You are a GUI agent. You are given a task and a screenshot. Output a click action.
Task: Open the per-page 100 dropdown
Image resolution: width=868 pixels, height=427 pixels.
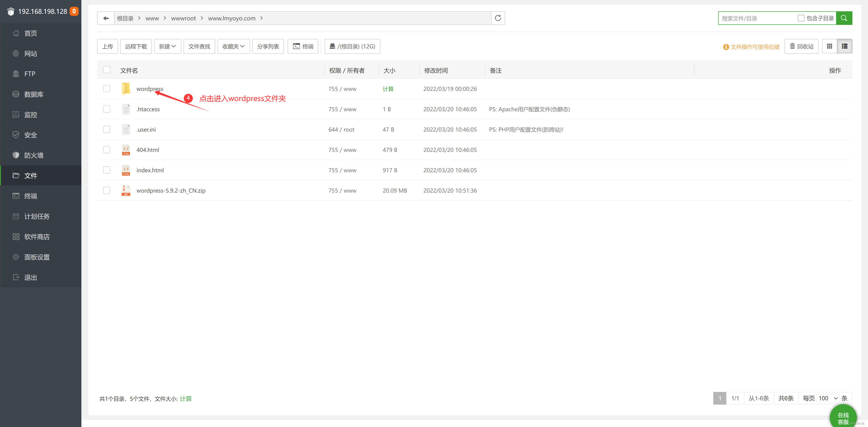click(x=828, y=398)
